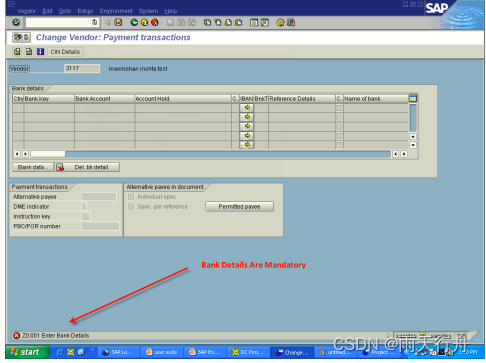
Task: Click the green Back arrow icon
Action: click(134, 22)
